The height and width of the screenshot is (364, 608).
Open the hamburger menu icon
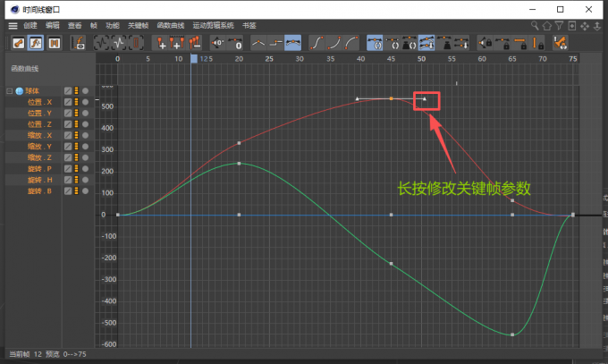(13, 26)
